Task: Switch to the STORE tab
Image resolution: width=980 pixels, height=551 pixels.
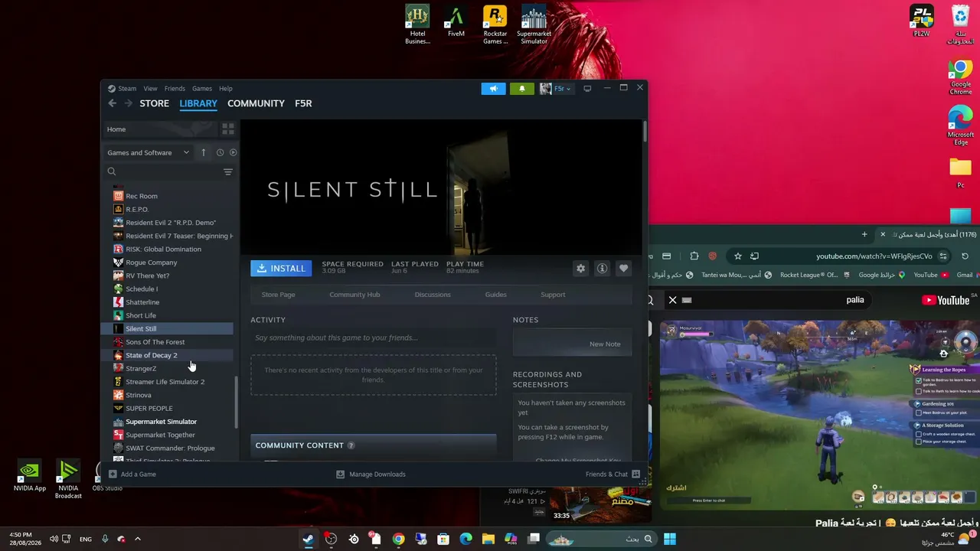Action: pyautogui.click(x=154, y=103)
